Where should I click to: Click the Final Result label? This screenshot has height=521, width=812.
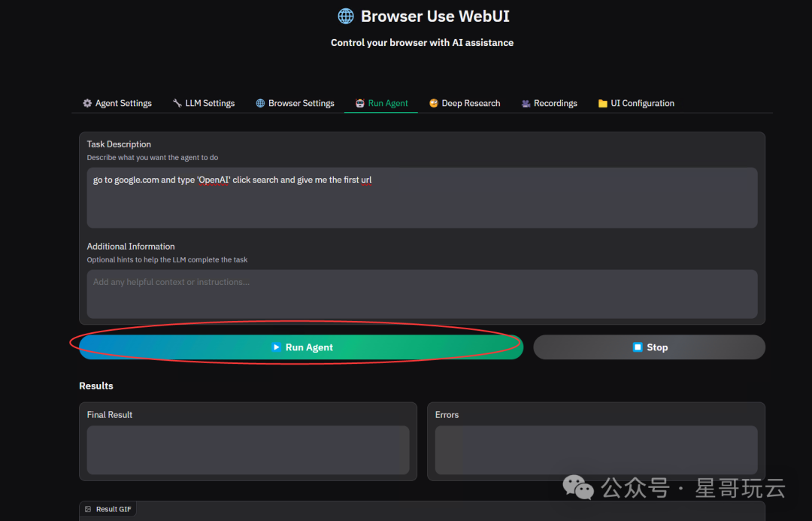[109, 415]
